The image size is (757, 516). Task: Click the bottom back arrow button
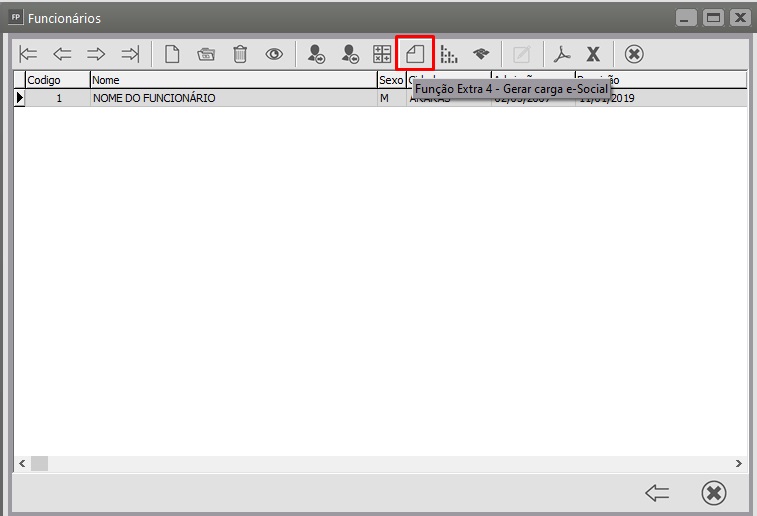(658, 493)
